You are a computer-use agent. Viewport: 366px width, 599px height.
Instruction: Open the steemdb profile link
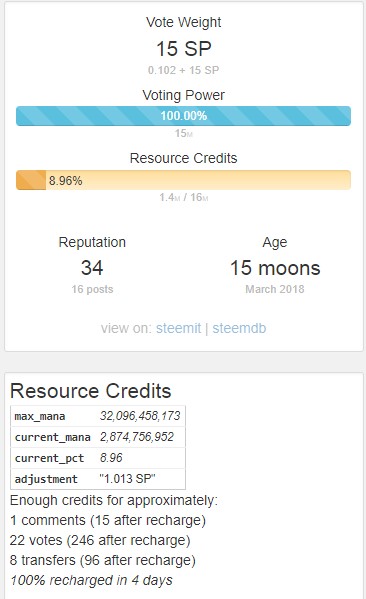pos(239,328)
